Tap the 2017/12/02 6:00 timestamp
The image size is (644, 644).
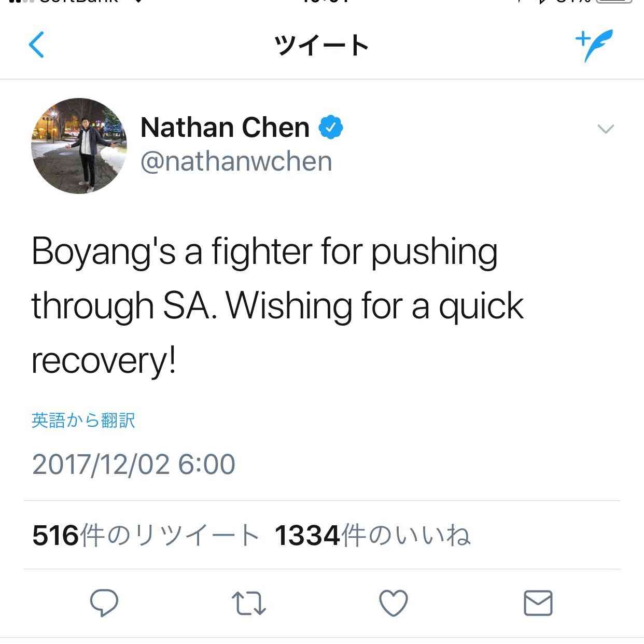(x=134, y=464)
